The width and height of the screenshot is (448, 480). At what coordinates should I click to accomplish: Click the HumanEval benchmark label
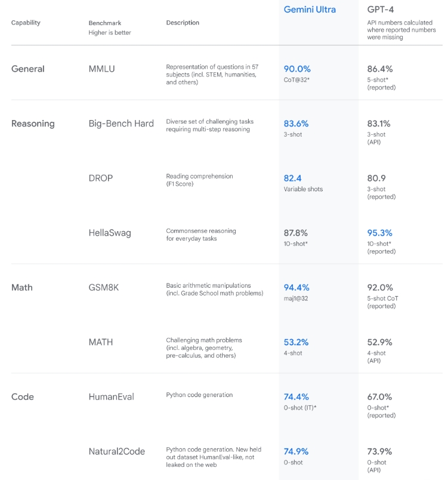click(112, 396)
